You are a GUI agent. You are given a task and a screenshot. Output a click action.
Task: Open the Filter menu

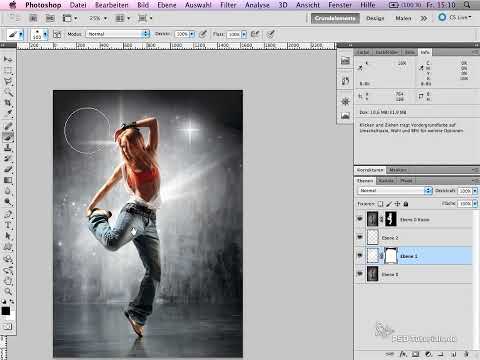pos(228,5)
